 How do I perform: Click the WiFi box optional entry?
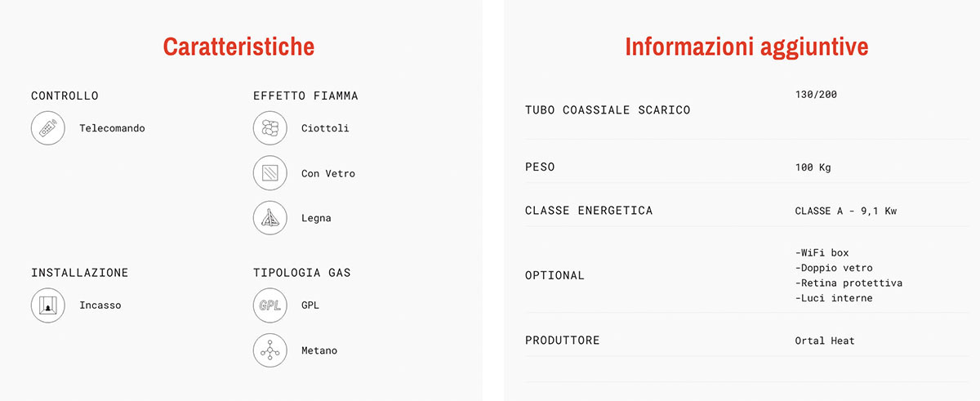tap(822, 252)
